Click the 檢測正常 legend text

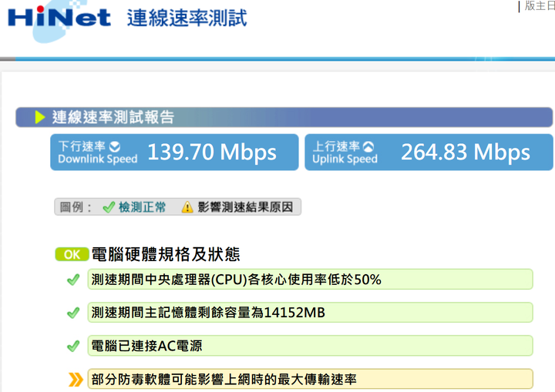(142, 207)
